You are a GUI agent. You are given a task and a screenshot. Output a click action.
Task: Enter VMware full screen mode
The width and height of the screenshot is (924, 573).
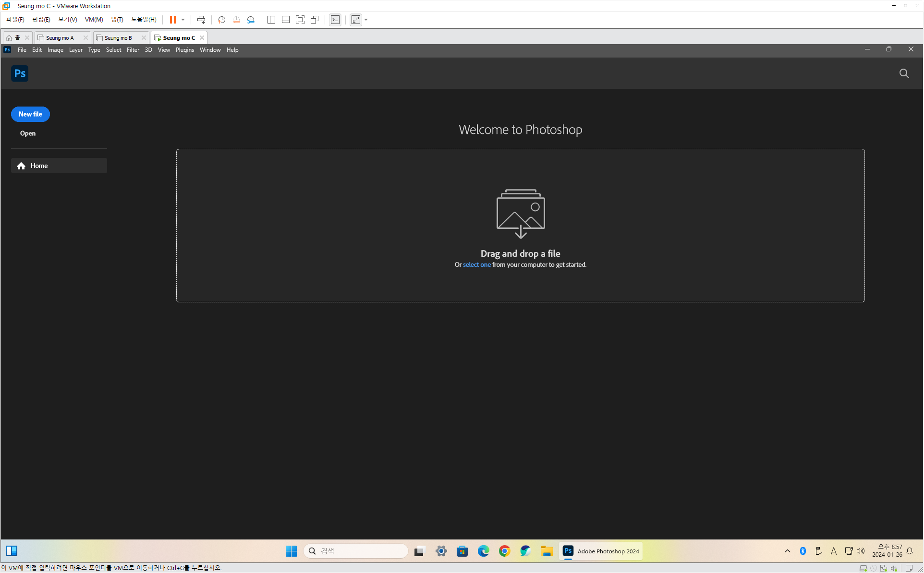point(300,20)
